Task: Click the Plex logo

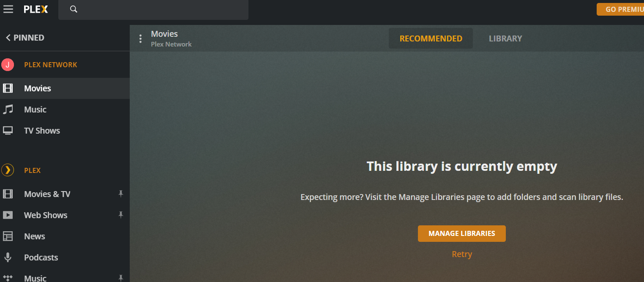Action: click(x=36, y=9)
